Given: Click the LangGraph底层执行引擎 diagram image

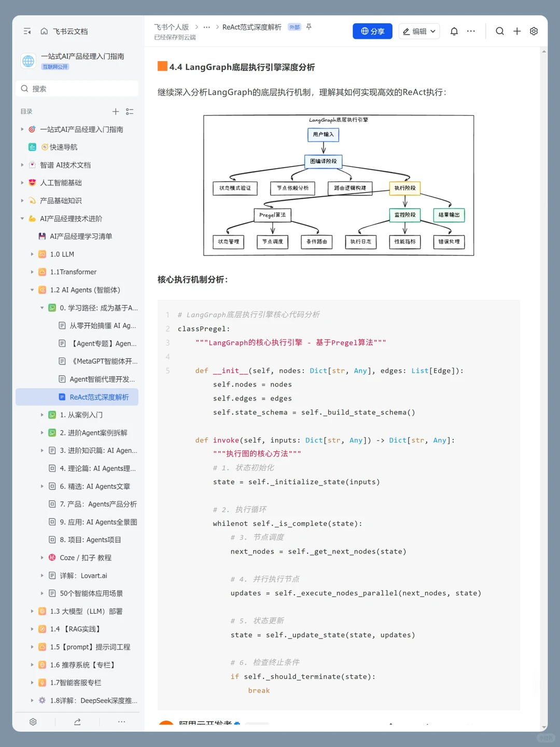Looking at the screenshot, I should click(x=339, y=185).
